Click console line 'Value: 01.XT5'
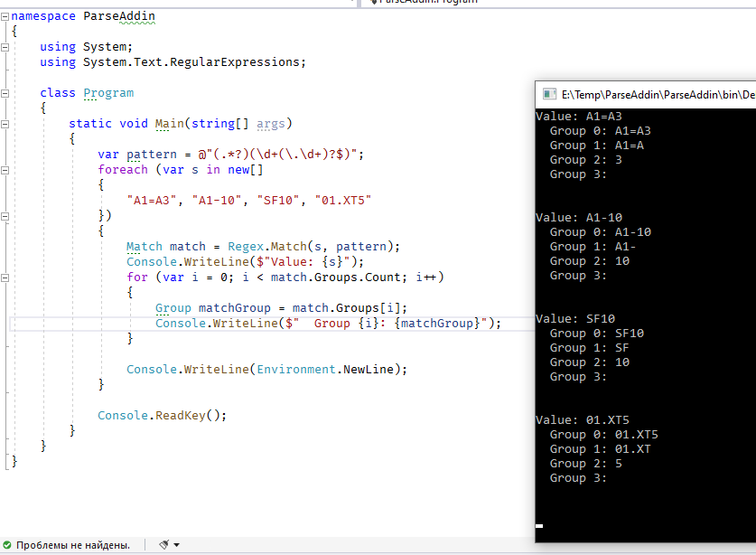Viewport: 756px width, 555px height. [583, 420]
